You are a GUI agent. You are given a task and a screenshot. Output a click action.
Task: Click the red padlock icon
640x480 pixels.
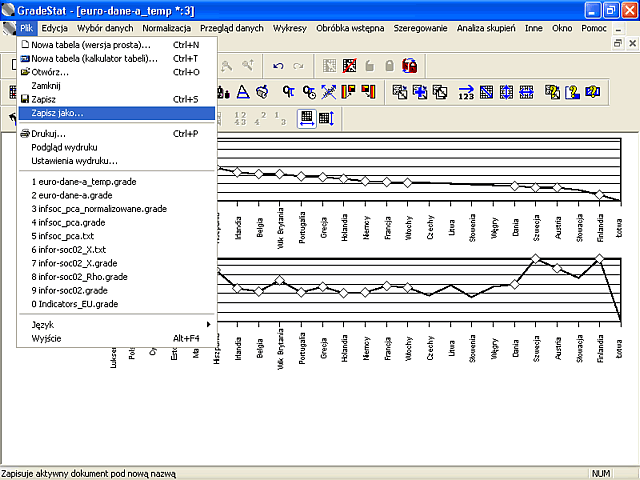pos(409,66)
